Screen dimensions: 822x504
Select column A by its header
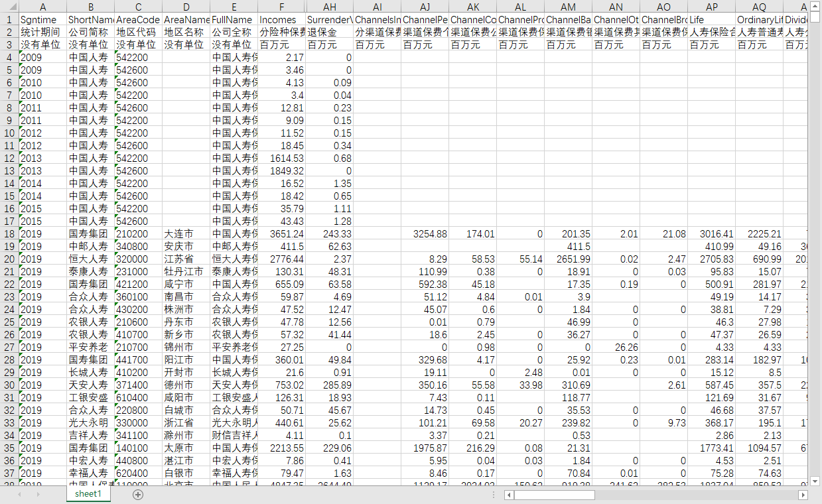click(43, 7)
